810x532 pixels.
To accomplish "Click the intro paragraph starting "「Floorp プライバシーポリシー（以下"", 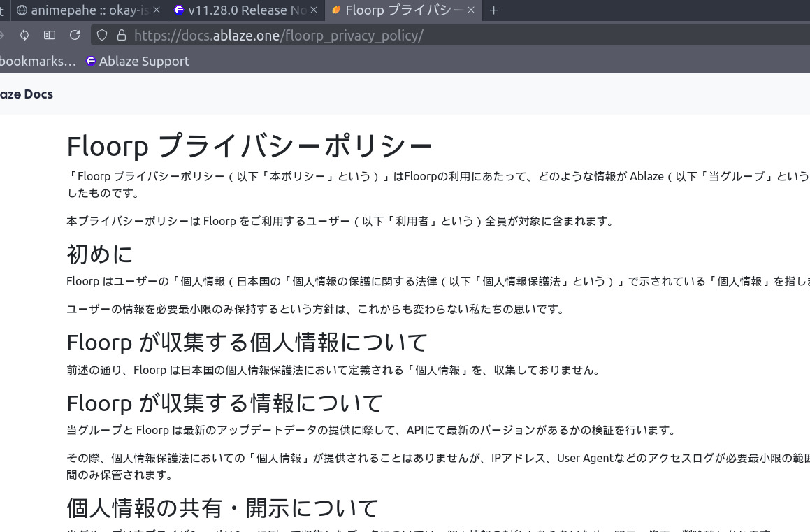I will click(x=438, y=185).
